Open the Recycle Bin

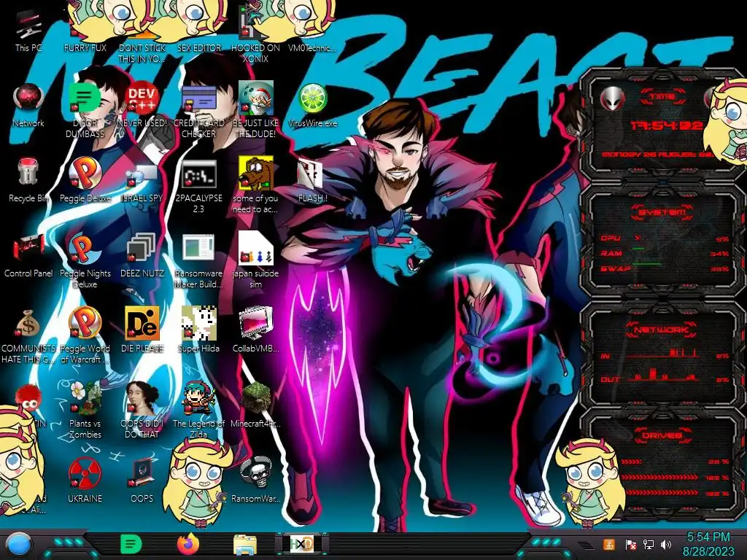click(28, 181)
